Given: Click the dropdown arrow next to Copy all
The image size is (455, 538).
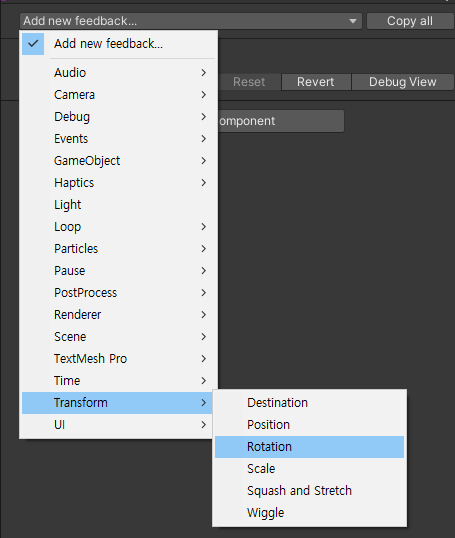Looking at the screenshot, I should point(353,21).
